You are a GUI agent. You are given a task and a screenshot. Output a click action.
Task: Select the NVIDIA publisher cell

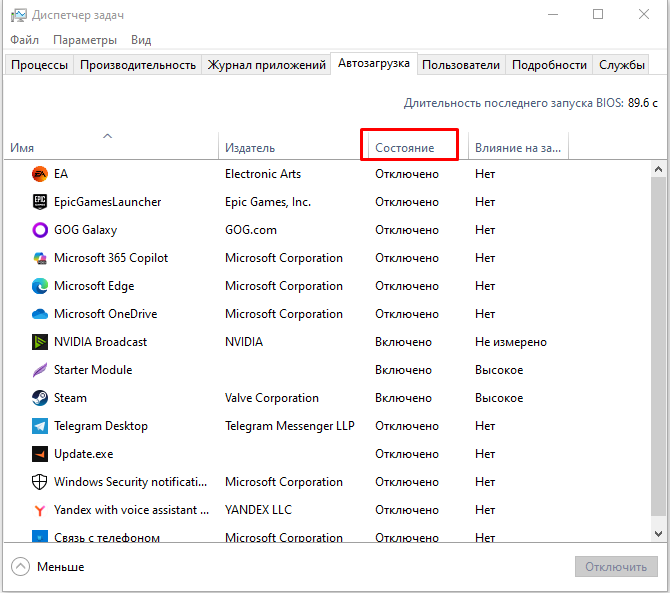244,342
